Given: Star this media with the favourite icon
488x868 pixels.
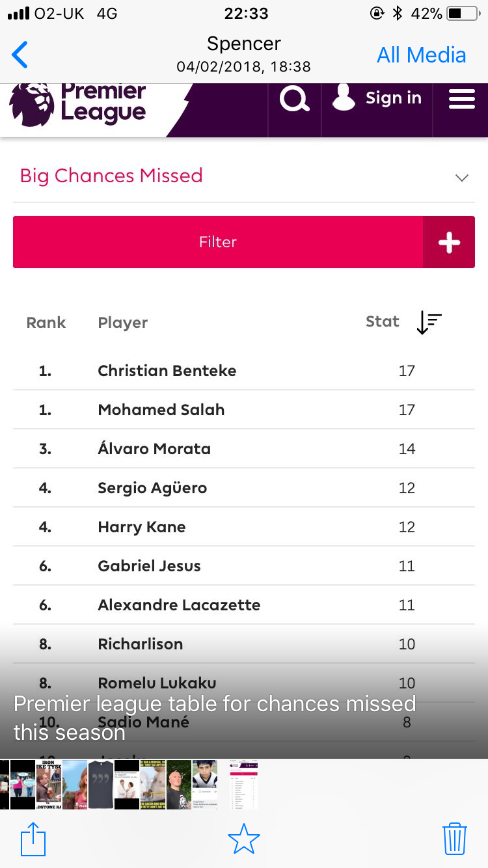Looking at the screenshot, I should point(244,839).
